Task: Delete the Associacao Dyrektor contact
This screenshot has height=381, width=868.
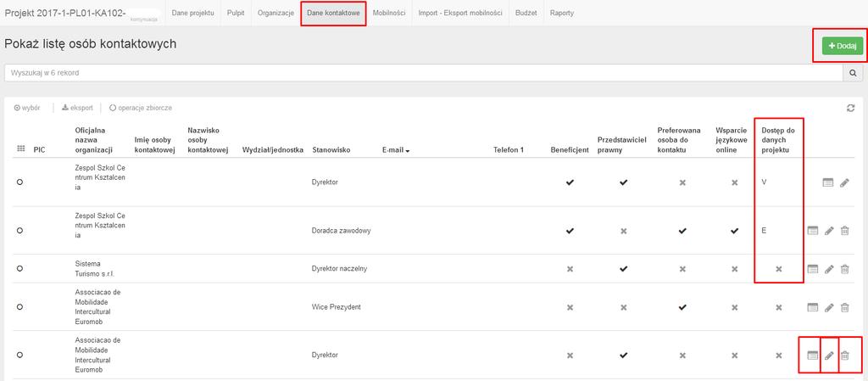Action: 845,355
